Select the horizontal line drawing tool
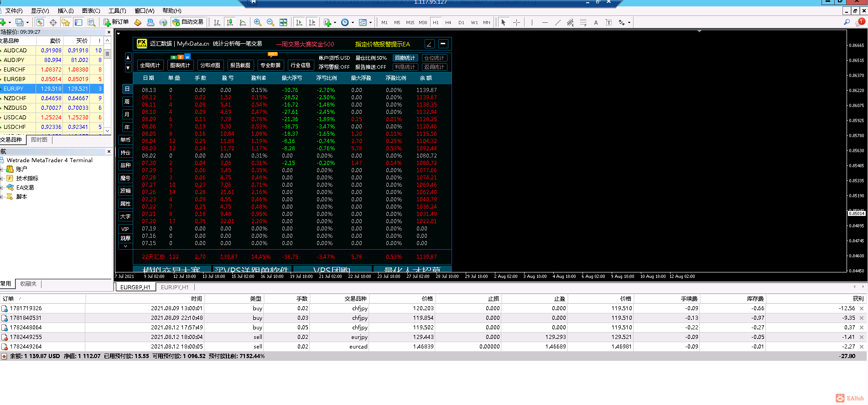This screenshot has height=405, width=868. 545,22
